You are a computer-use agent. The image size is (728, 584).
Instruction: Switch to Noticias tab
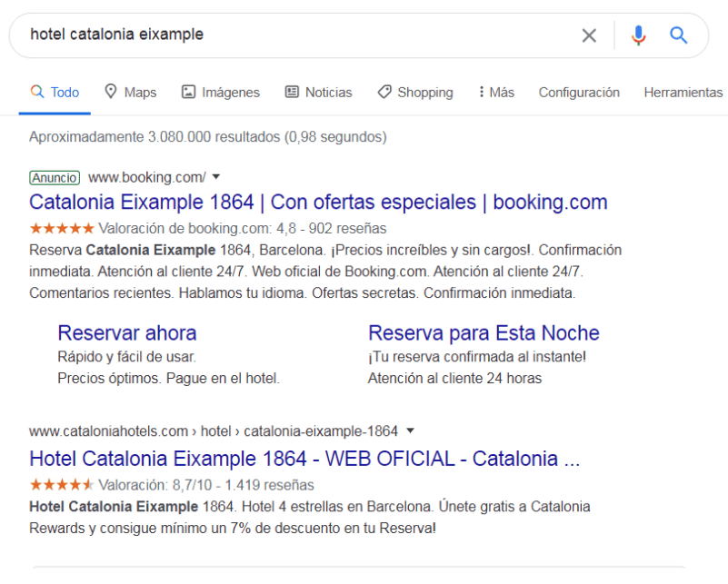tap(318, 93)
